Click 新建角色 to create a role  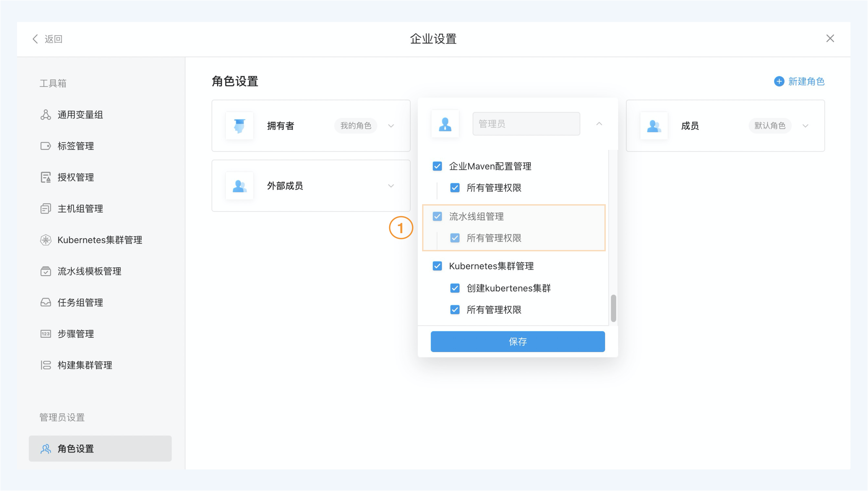click(x=806, y=81)
